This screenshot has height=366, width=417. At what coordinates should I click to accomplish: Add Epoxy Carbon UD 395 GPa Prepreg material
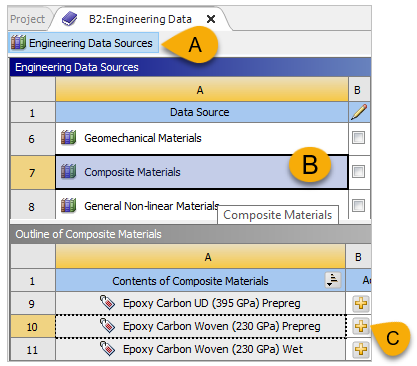(x=361, y=303)
